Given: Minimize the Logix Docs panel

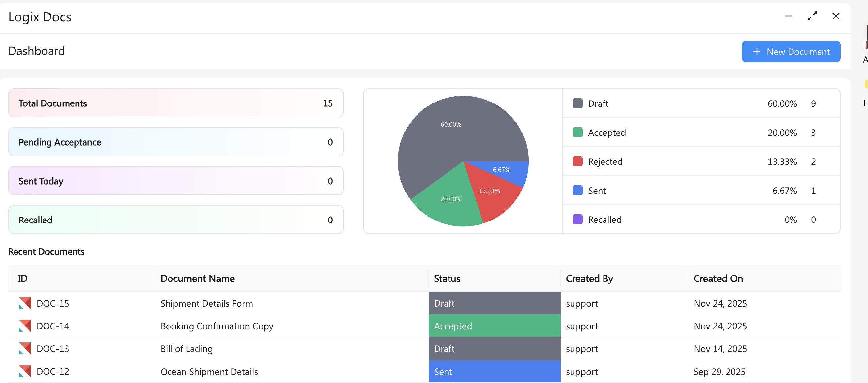Looking at the screenshot, I should tap(788, 16).
